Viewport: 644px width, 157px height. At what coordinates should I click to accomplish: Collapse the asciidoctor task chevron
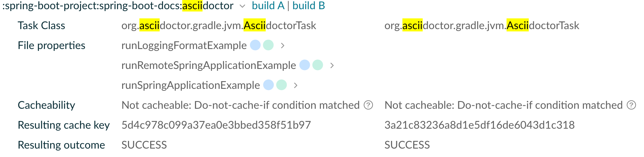click(x=242, y=6)
